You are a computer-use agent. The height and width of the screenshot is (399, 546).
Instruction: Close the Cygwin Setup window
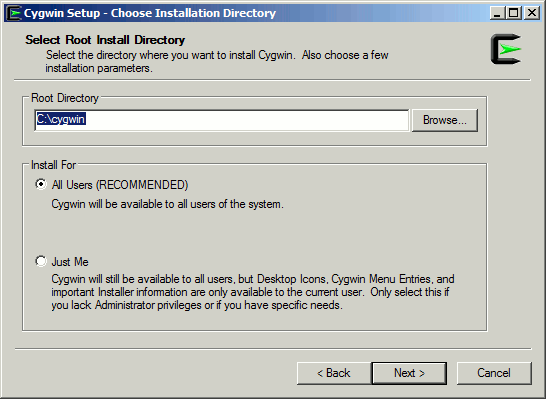pyautogui.click(x=532, y=13)
